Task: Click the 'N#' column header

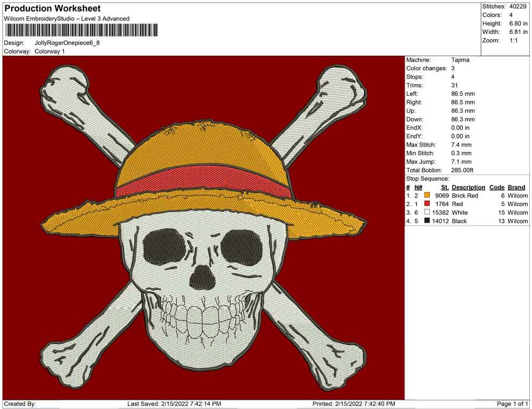Action: (x=418, y=187)
